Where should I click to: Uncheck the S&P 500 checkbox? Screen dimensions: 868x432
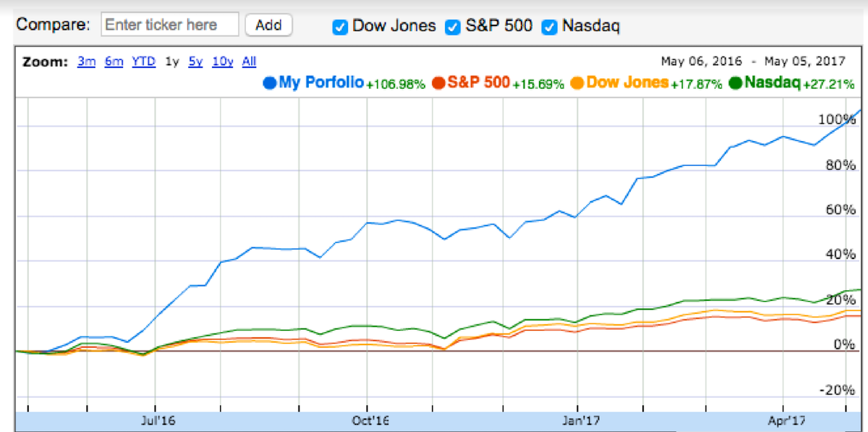click(x=453, y=27)
